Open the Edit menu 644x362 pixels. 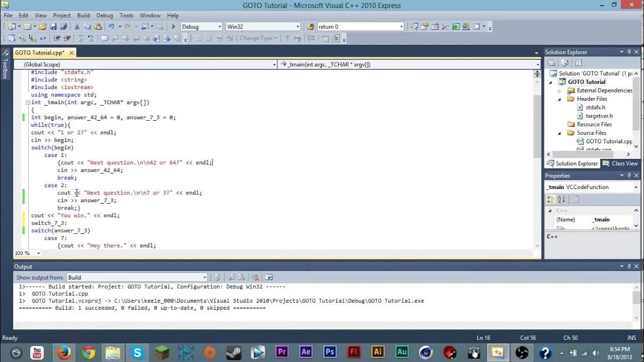tap(24, 16)
